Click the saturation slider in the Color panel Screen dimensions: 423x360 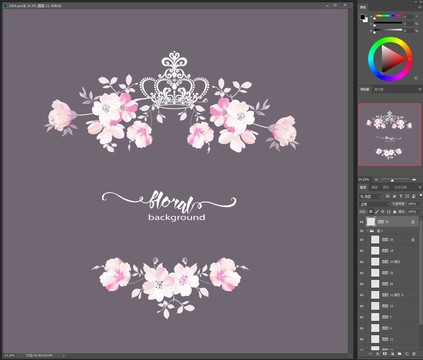click(x=388, y=23)
